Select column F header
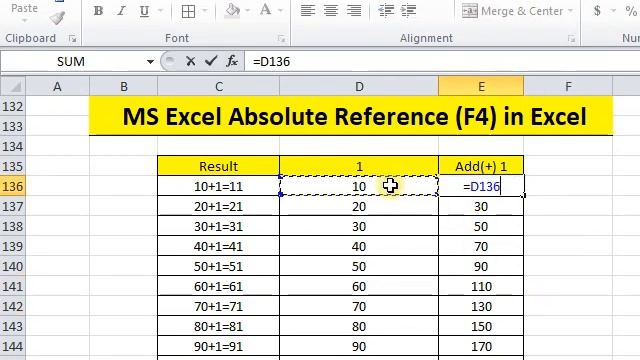640x360 pixels. click(x=568, y=86)
